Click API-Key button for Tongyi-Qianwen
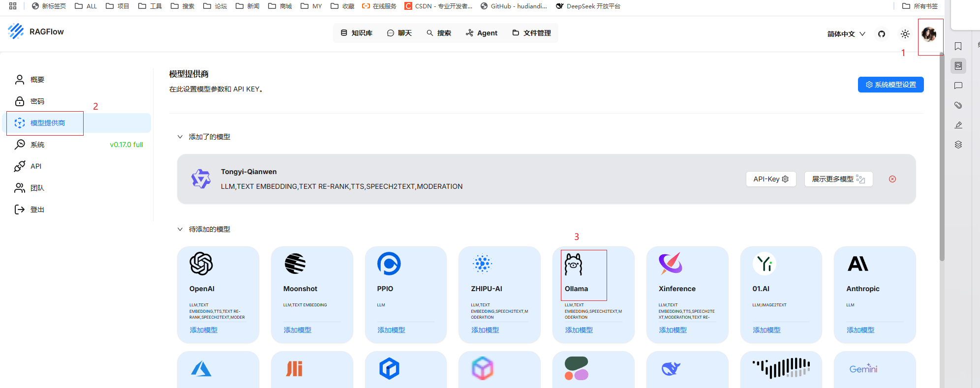 (x=771, y=179)
